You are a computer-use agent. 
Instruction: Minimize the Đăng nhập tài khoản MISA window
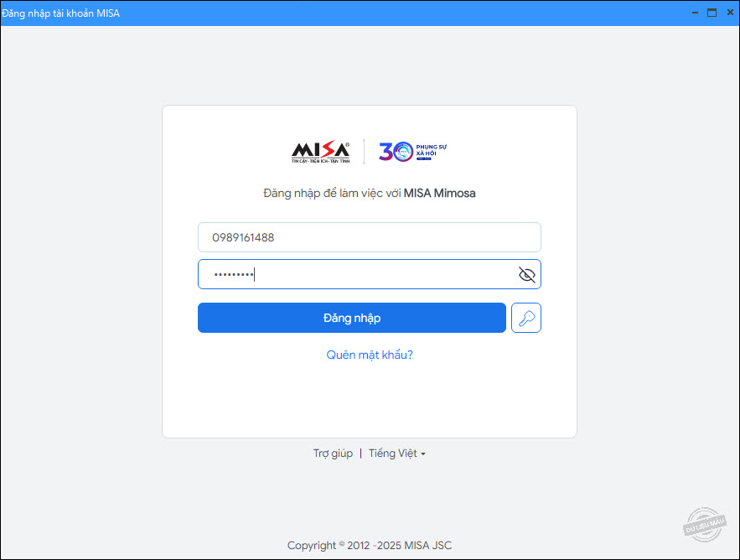(695, 13)
